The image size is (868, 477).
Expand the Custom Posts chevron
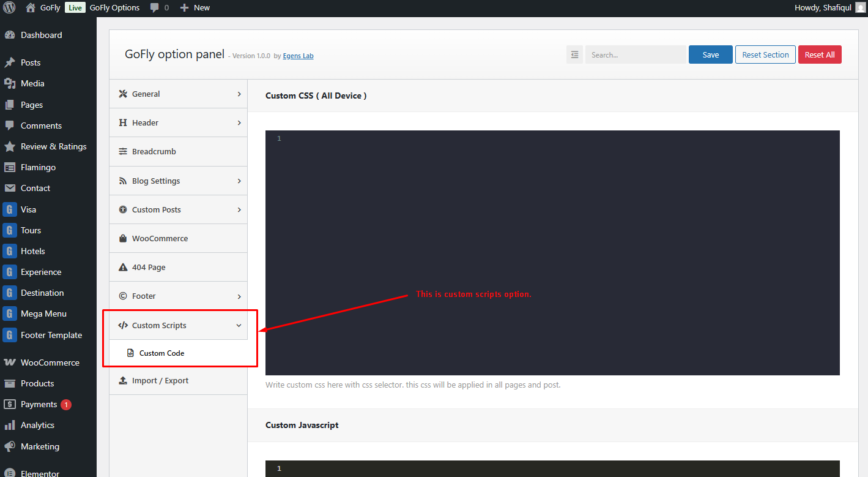239,209
